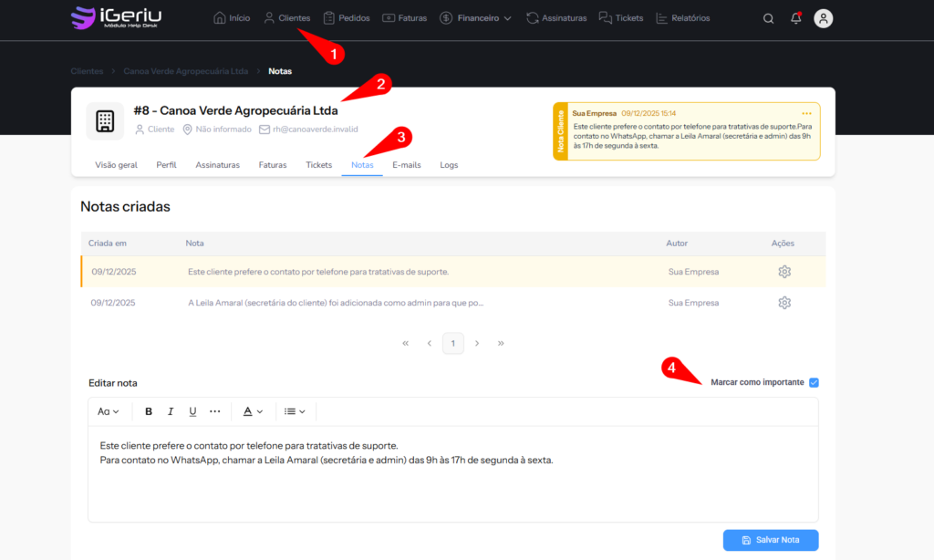The height and width of the screenshot is (560, 934).
Task: Uncheck Marcar como importante checkbox
Action: point(814,382)
